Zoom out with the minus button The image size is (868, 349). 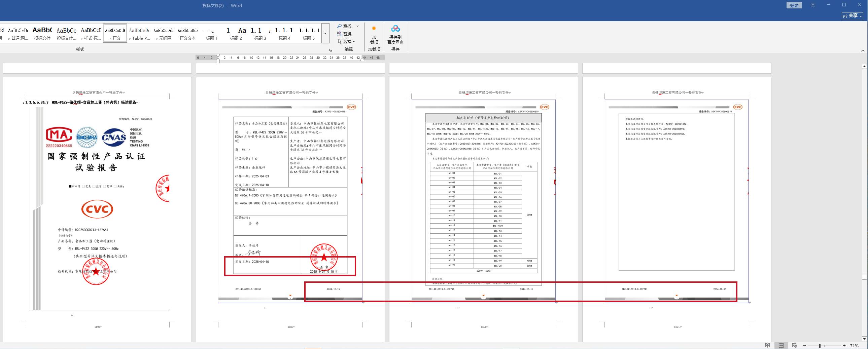(804, 346)
